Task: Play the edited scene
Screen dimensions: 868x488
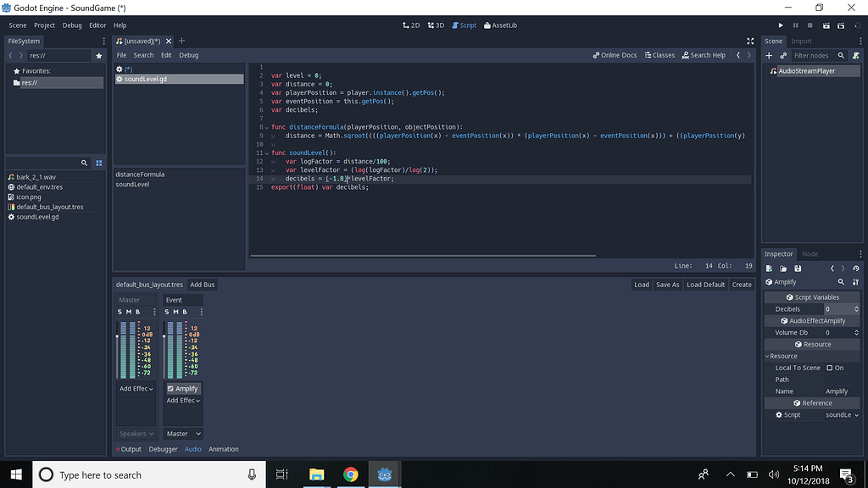Action: (826, 25)
